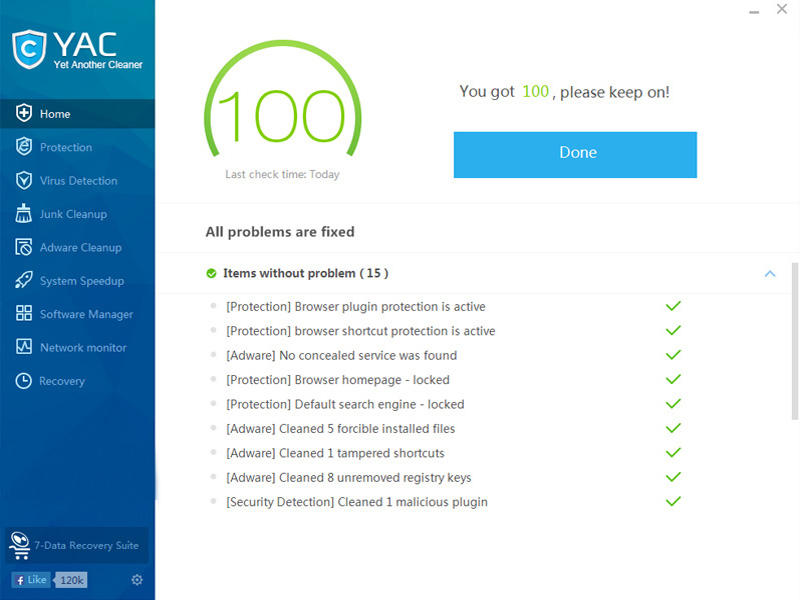The image size is (800, 600).
Task: Open Adware Cleanup via its icon
Action: [24, 247]
